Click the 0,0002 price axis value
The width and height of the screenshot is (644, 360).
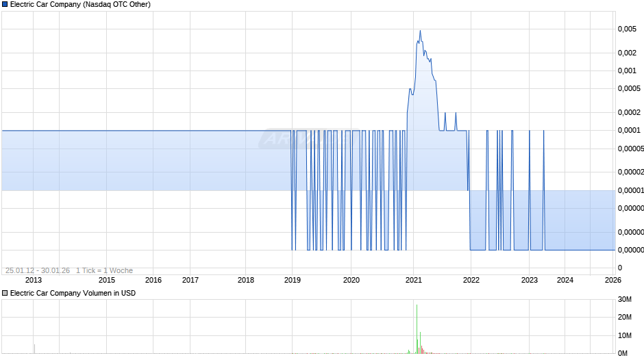click(x=629, y=112)
